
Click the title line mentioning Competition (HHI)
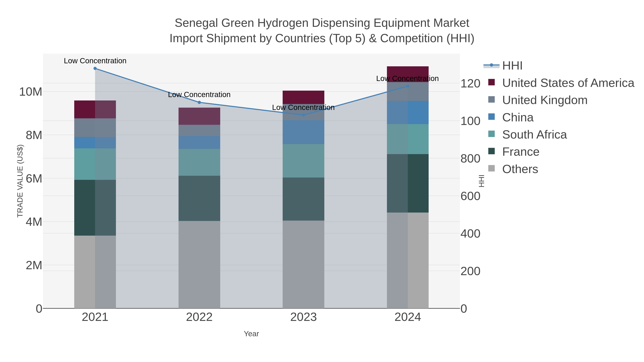[322, 38]
